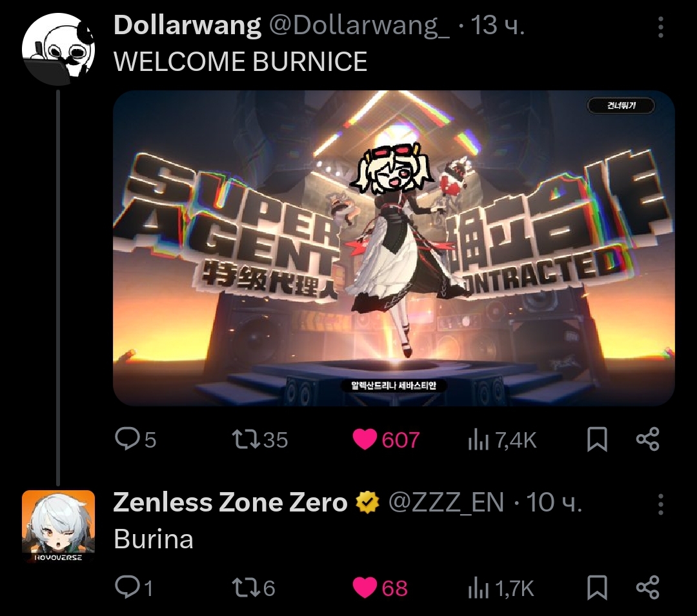This screenshot has height=616, width=697.
Task: Share the Zenless Zone Zero reply
Action: [x=648, y=587]
